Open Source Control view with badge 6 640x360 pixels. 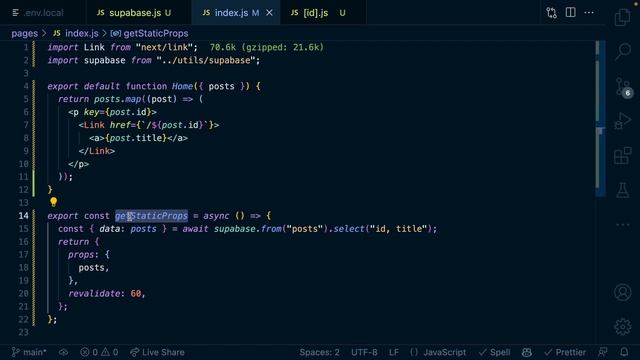[623, 87]
